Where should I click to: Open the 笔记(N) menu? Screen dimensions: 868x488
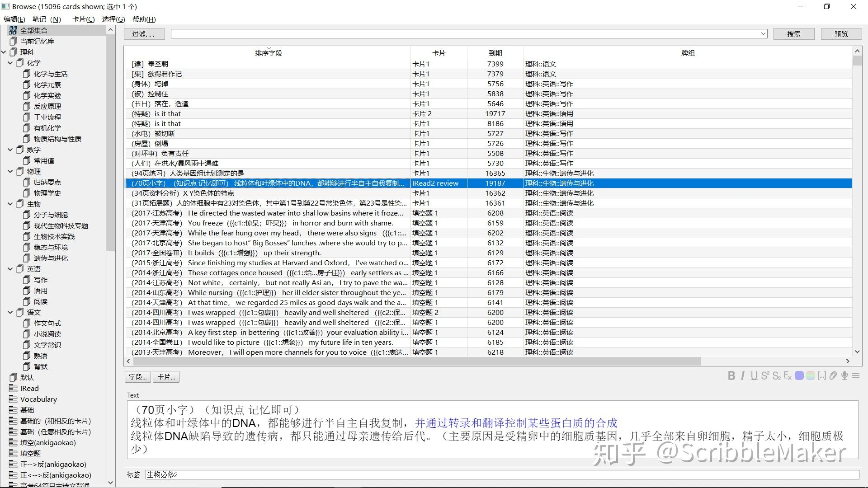[47, 19]
